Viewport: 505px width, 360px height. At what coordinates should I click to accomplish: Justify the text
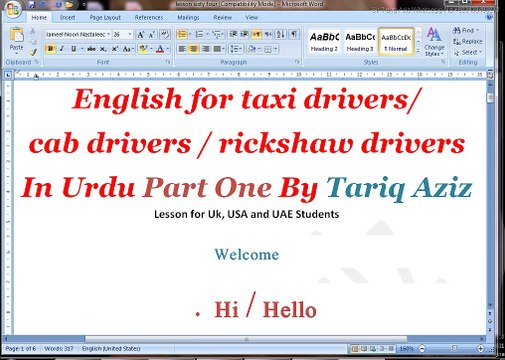click(217, 49)
